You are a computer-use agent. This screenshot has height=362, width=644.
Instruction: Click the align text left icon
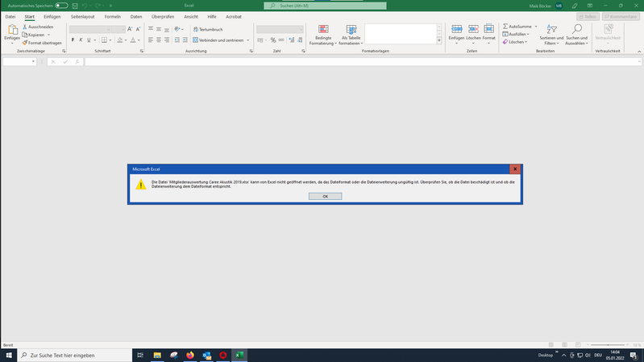tap(151, 40)
